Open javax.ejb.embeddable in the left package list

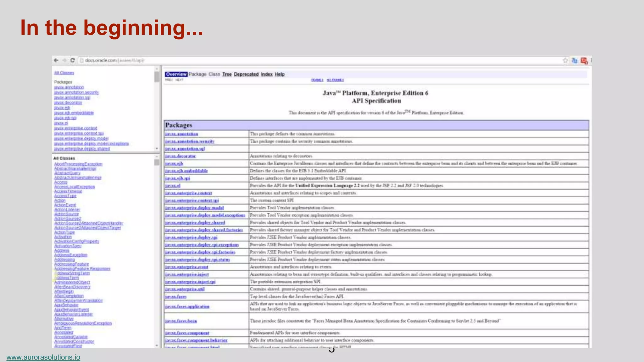pos(74,113)
